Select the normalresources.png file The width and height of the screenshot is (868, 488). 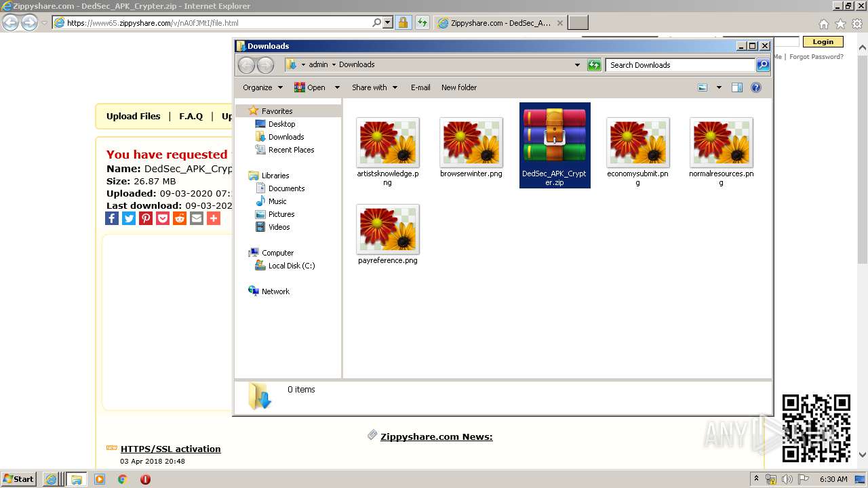pyautogui.click(x=722, y=152)
